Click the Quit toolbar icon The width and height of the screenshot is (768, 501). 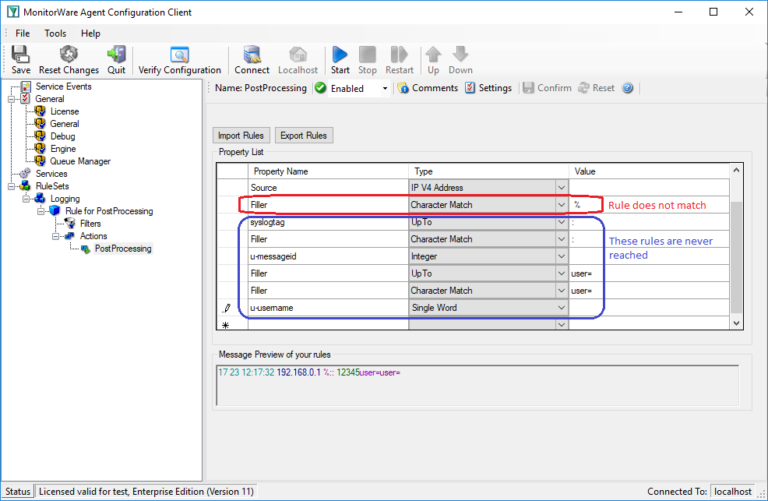[116, 56]
